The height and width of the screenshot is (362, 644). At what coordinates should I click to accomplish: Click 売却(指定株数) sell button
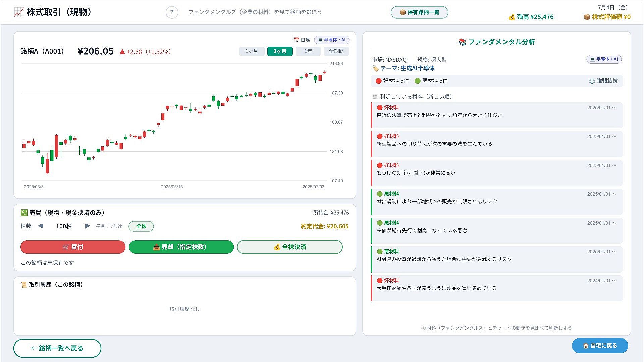coord(181,247)
